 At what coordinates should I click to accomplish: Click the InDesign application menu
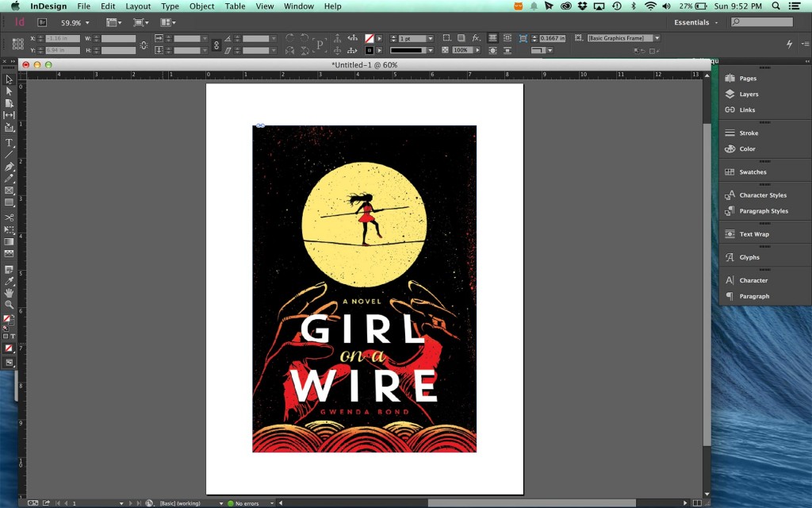coord(48,6)
